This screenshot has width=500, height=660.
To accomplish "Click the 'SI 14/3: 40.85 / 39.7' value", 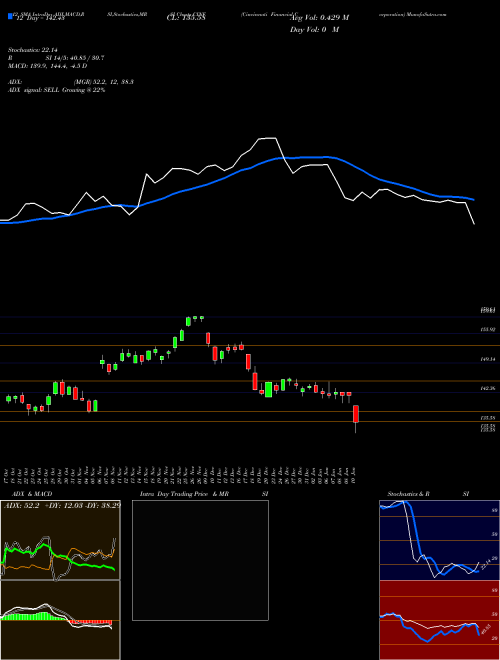I will [75, 58].
